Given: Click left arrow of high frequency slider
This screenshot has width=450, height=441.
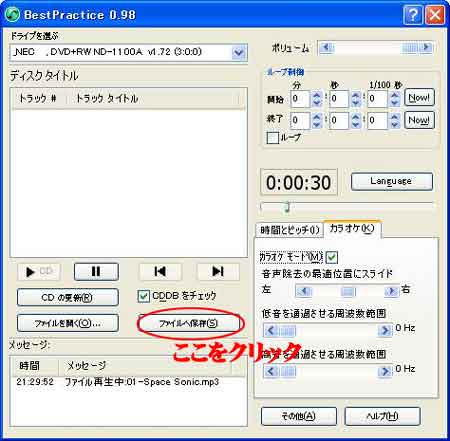Looking at the screenshot, I should [271, 371].
